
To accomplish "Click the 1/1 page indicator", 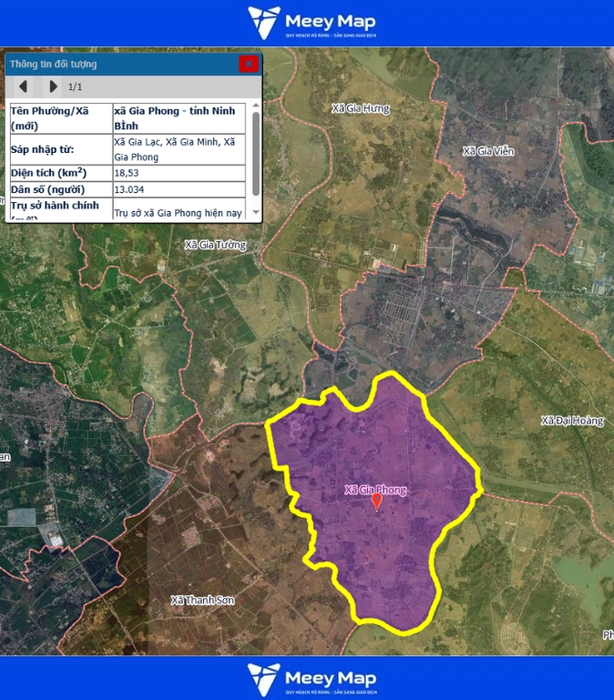I will [x=77, y=87].
